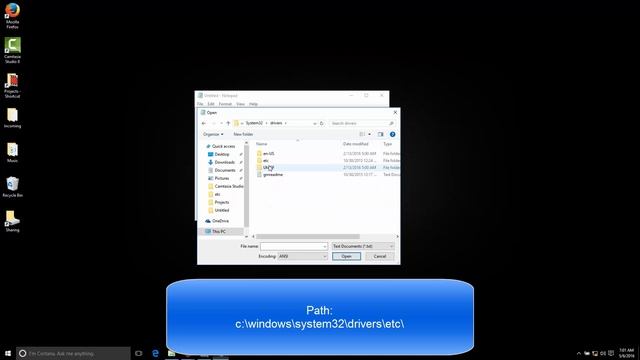Image resolution: width=640 pixels, height=360 pixels.
Task: Open Notepad Help menu
Action: click(x=253, y=104)
